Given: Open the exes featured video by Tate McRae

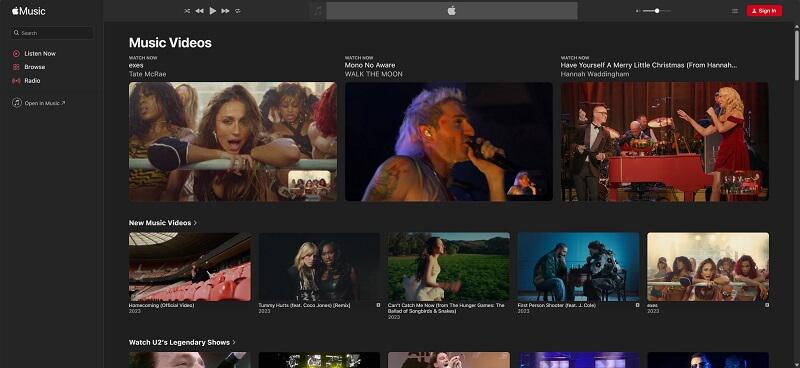Looking at the screenshot, I should pos(233,141).
